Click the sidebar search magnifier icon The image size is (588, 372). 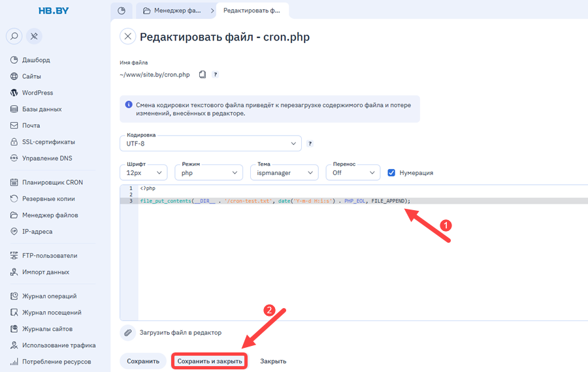pos(14,37)
